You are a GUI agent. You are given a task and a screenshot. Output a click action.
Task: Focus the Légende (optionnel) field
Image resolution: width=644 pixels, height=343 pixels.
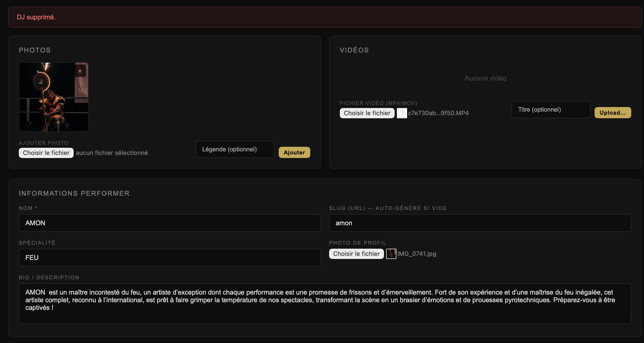tap(235, 149)
